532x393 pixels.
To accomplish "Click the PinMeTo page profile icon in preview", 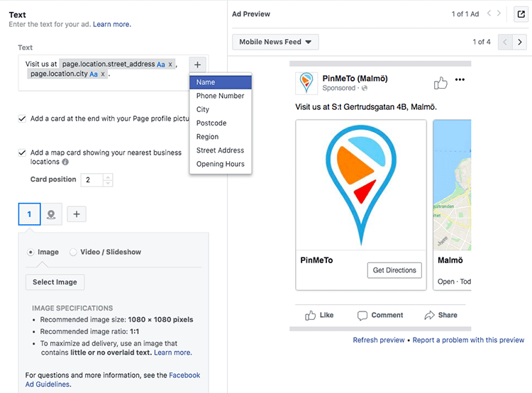I will (306, 83).
